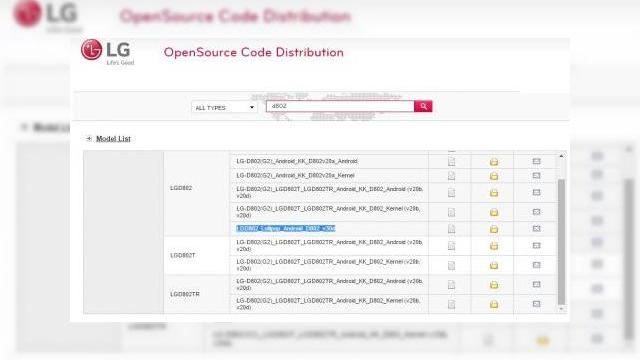Click folder icon for the Lollipop D802 row
The image size is (640, 360).
[x=494, y=229]
